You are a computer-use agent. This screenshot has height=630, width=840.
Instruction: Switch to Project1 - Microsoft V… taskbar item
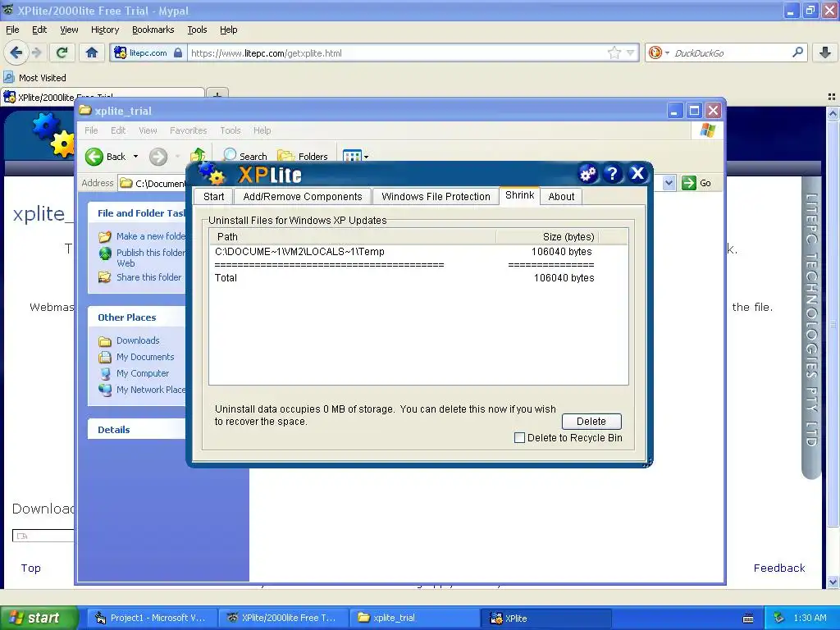tap(152, 618)
